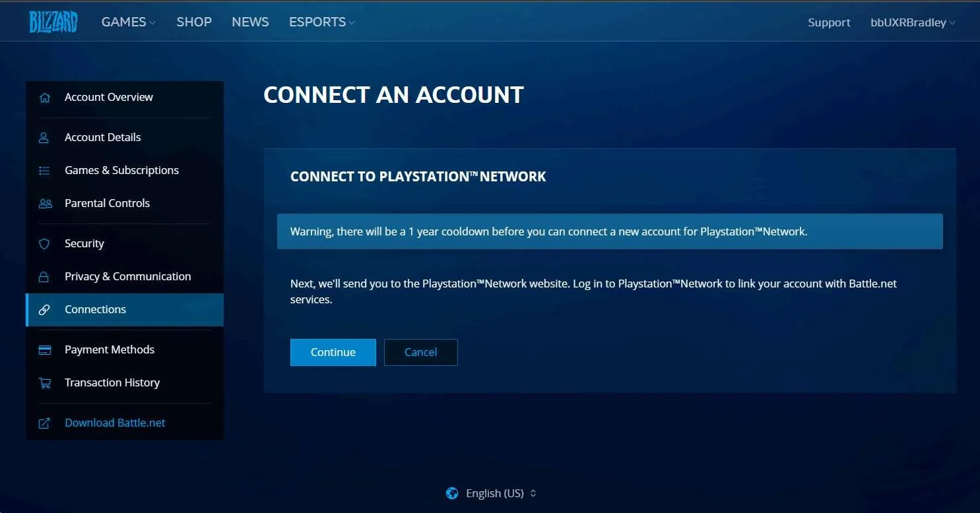The height and width of the screenshot is (513, 980).
Task: Open the Support link
Action: [x=830, y=22]
